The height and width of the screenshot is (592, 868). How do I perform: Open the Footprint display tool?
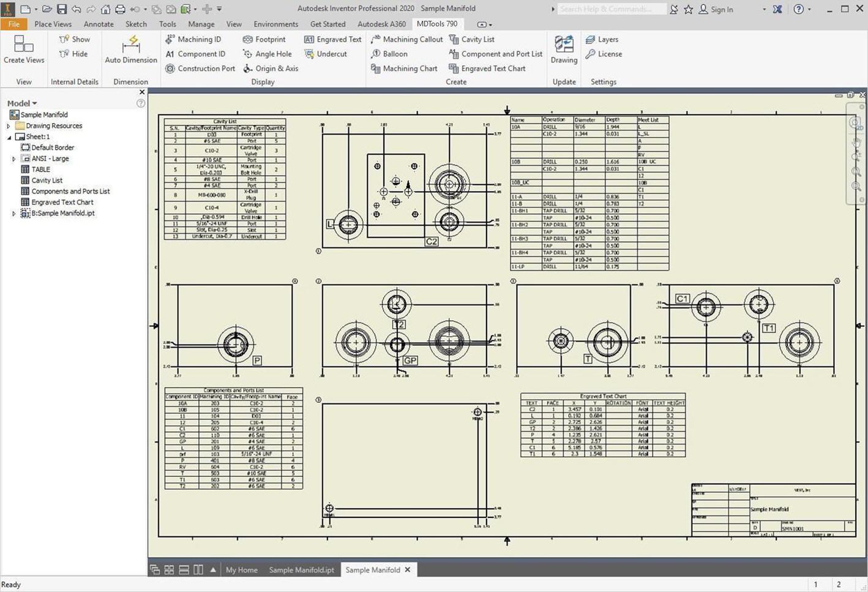pos(264,39)
